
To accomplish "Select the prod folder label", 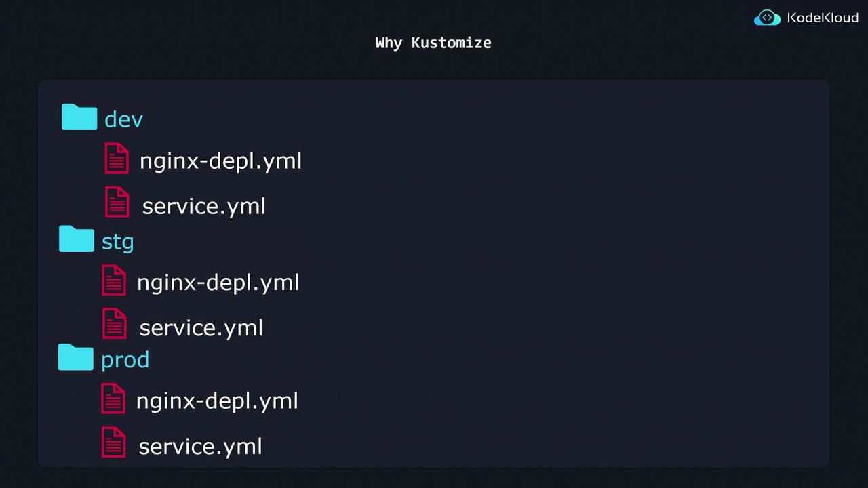I will point(125,360).
